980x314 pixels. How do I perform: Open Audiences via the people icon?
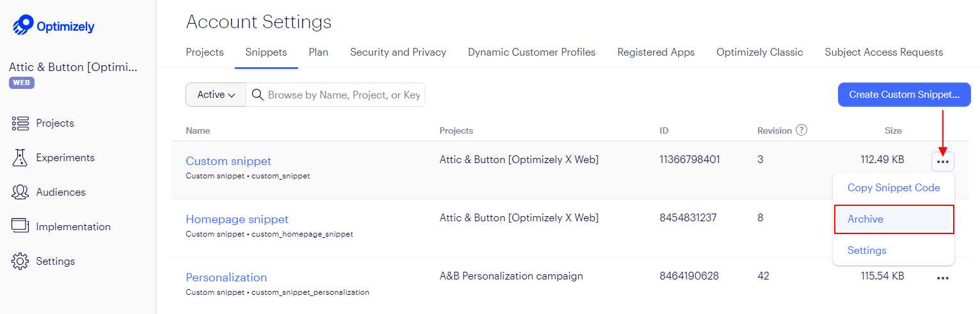click(x=20, y=192)
